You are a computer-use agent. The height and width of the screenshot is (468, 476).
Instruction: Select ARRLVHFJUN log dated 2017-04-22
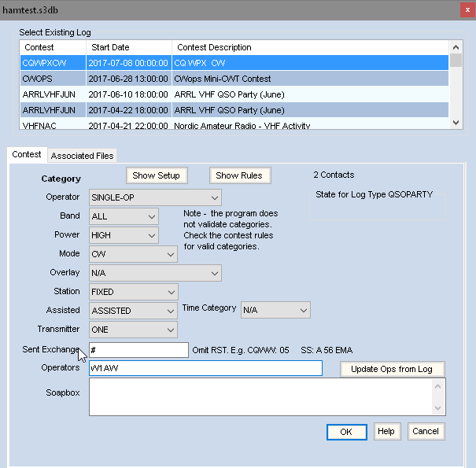click(234, 110)
